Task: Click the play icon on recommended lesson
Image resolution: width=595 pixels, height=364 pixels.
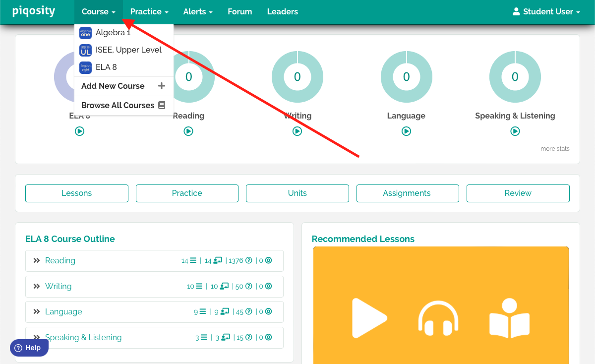Action: pyautogui.click(x=369, y=318)
